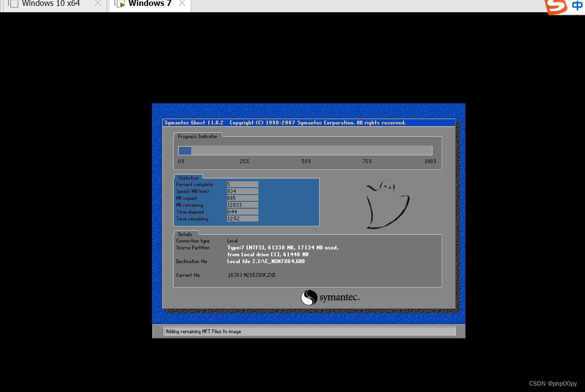This screenshot has width=585, height=392.
Task: Click the Symantec logo
Action: (330, 297)
